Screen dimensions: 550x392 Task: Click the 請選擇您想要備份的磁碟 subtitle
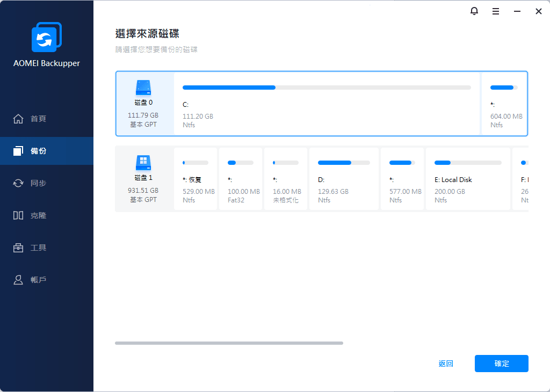pos(156,50)
